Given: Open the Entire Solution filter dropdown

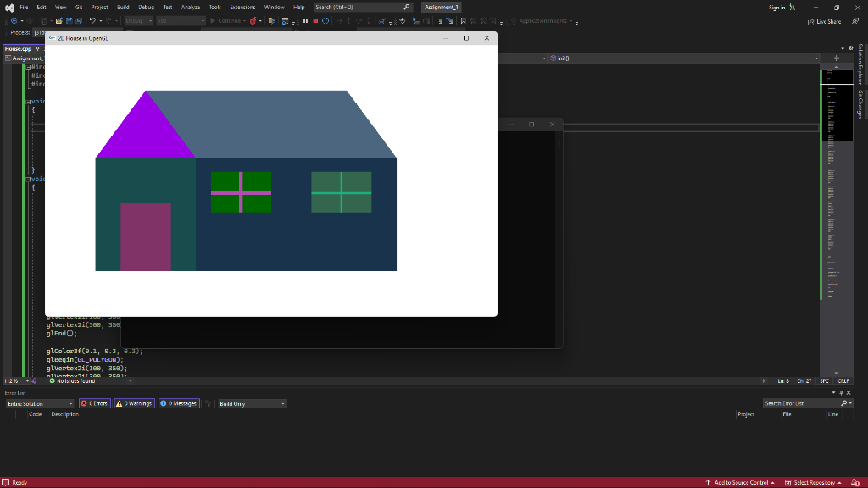Looking at the screenshot, I should click(38, 403).
